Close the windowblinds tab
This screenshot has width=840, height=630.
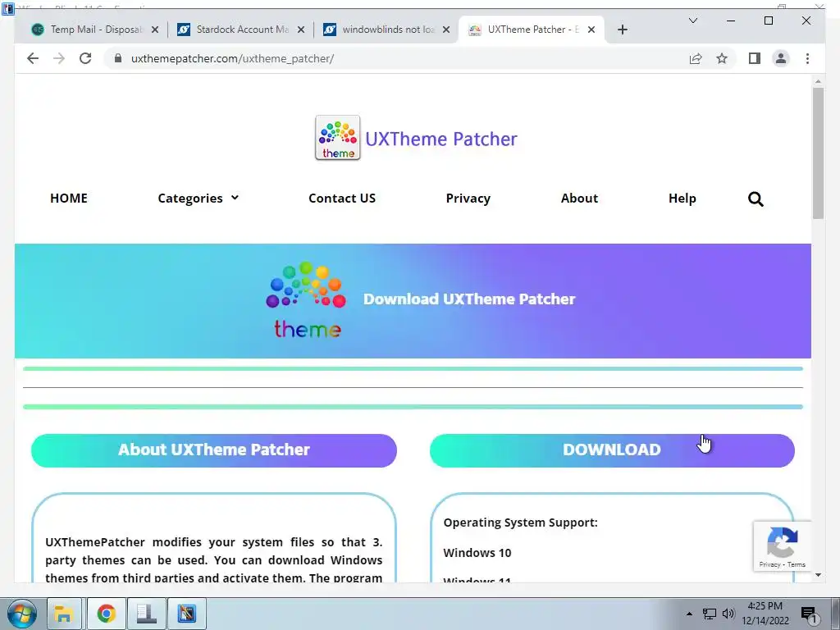click(446, 30)
